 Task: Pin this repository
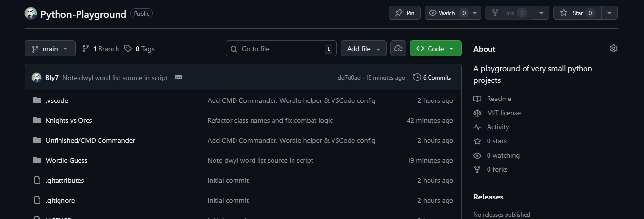pos(405,13)
